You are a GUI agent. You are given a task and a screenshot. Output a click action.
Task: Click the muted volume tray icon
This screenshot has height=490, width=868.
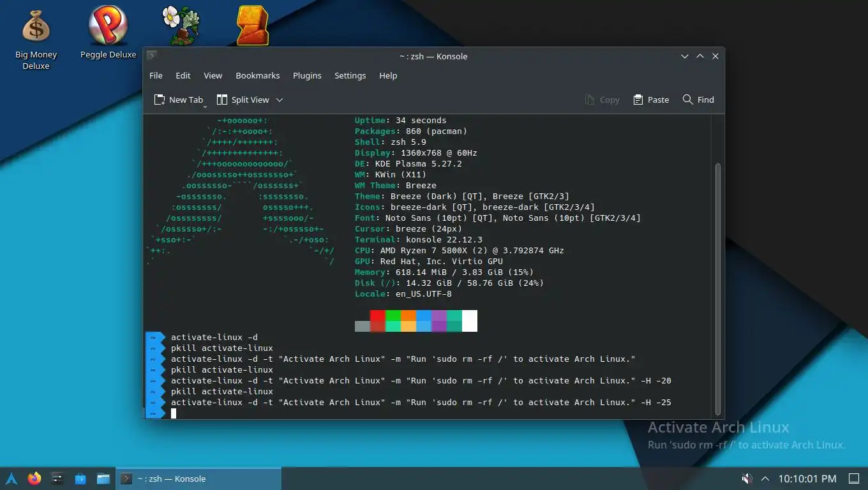click(747, 479)
